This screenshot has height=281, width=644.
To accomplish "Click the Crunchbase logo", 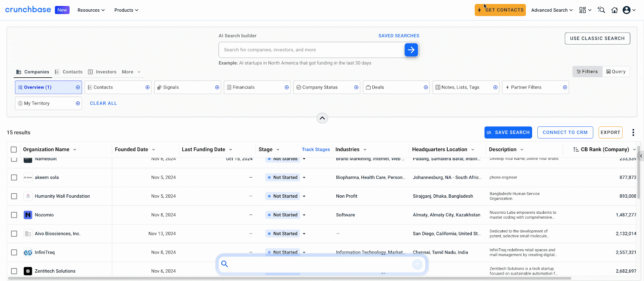I will tap(28, 10).
